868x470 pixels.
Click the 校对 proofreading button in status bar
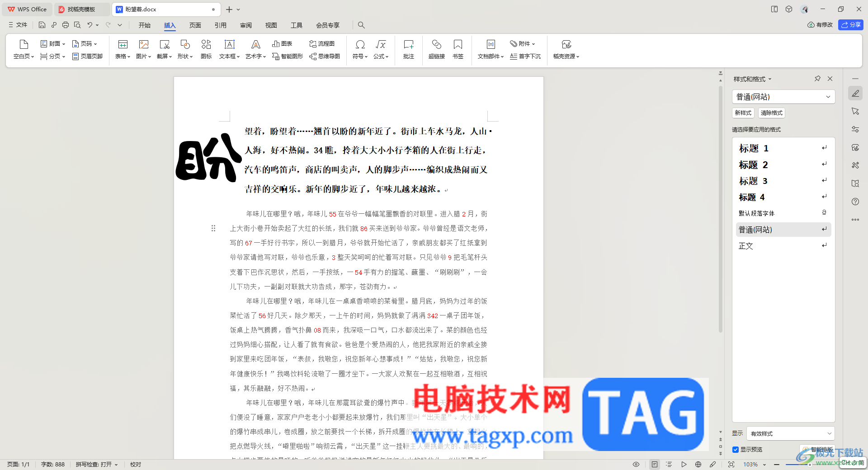coord(136,464)
